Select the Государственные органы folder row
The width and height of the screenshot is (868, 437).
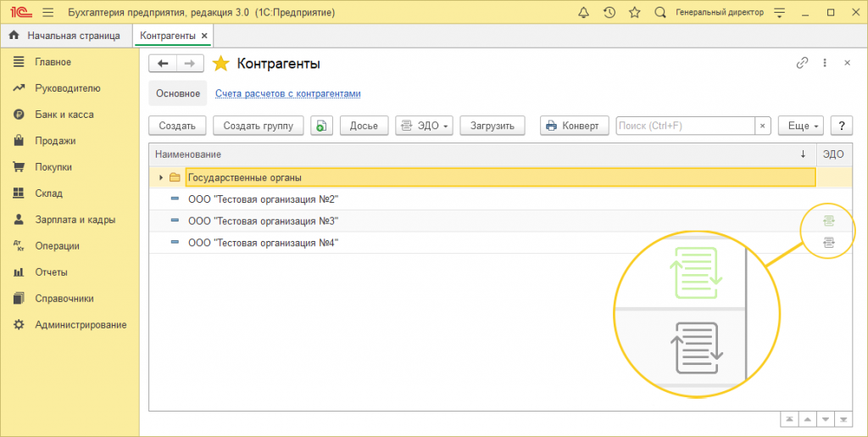coord(500,178)
